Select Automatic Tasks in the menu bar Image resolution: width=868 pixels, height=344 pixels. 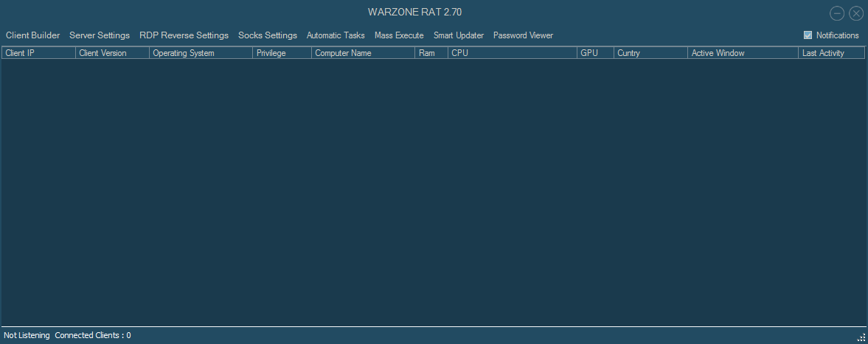coord(336,35)
